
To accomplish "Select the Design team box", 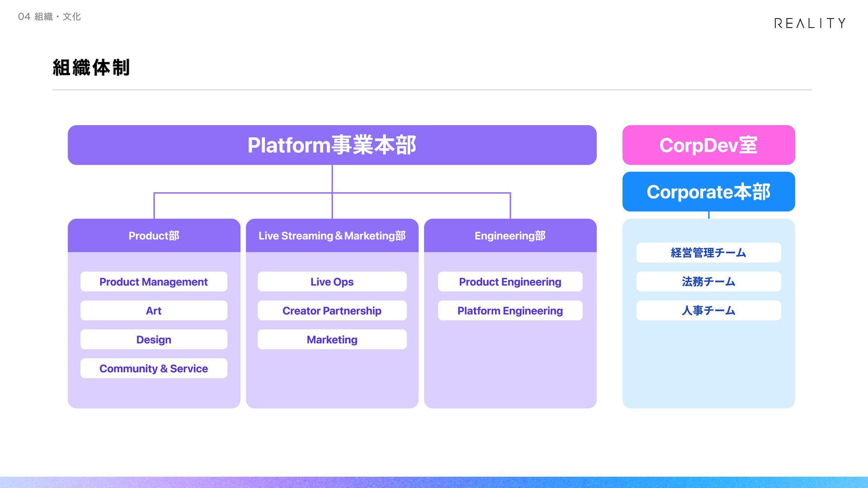I will [154, 340].
